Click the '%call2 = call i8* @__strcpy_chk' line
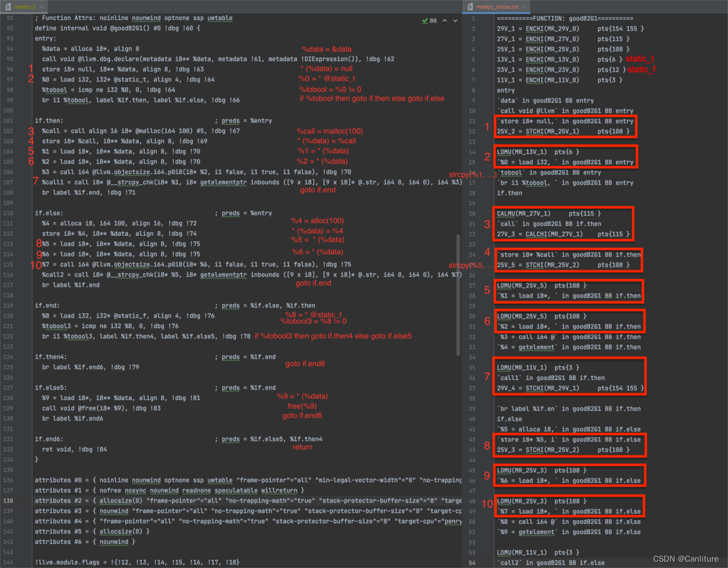 point(252,275)
